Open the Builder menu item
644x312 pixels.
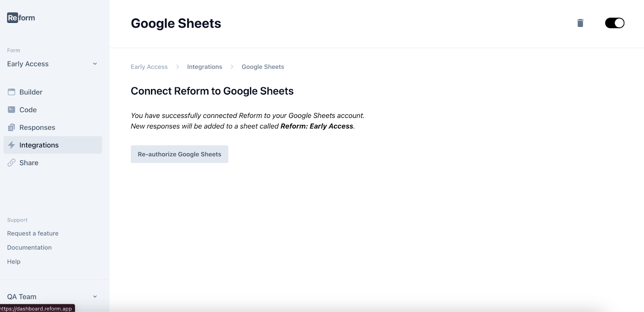click(x=53, y=92)
